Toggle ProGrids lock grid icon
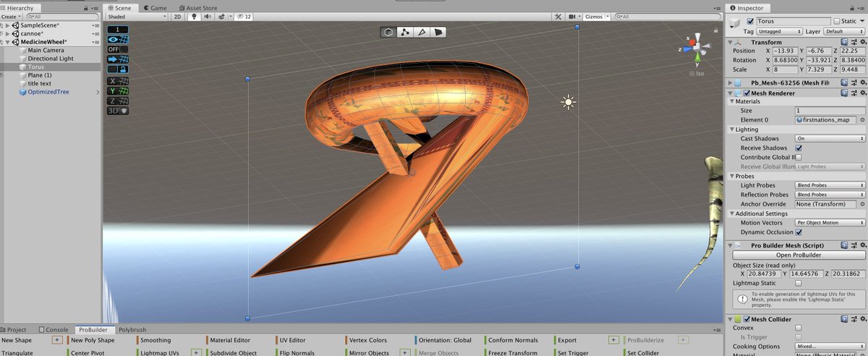This screenshot has width=868, height=356. (118, 69)
